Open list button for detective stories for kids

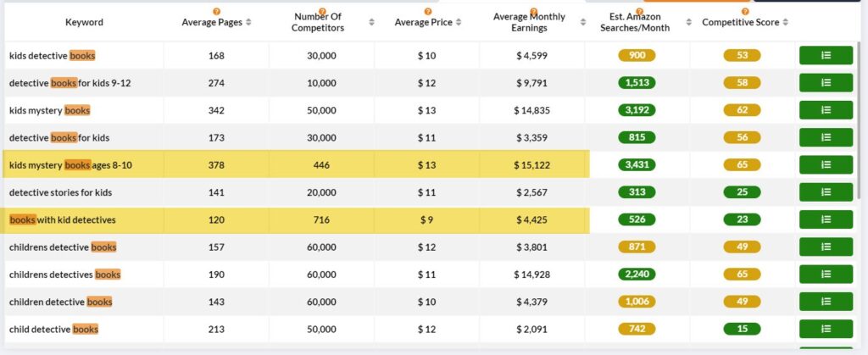pos(826,191)
